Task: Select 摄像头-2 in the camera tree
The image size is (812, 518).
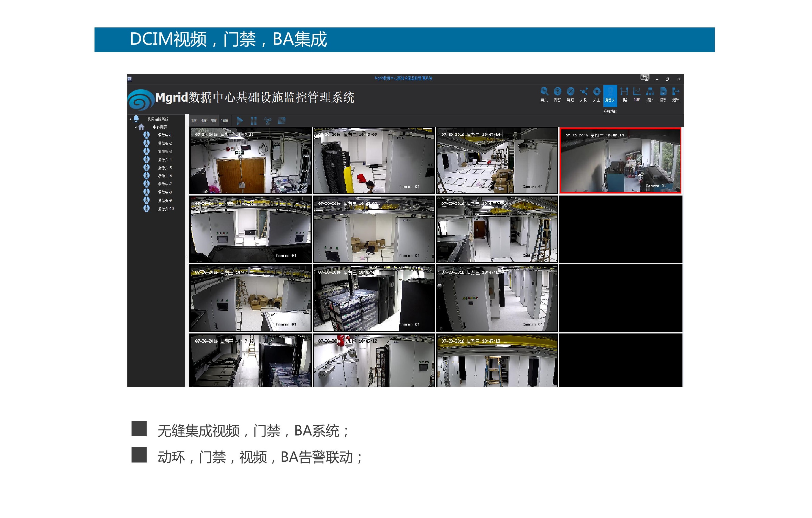Action: tap(165, 143)
